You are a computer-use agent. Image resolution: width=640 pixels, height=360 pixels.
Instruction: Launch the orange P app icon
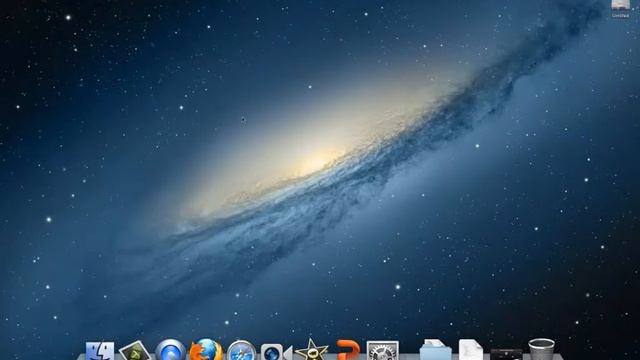point(348,350)
